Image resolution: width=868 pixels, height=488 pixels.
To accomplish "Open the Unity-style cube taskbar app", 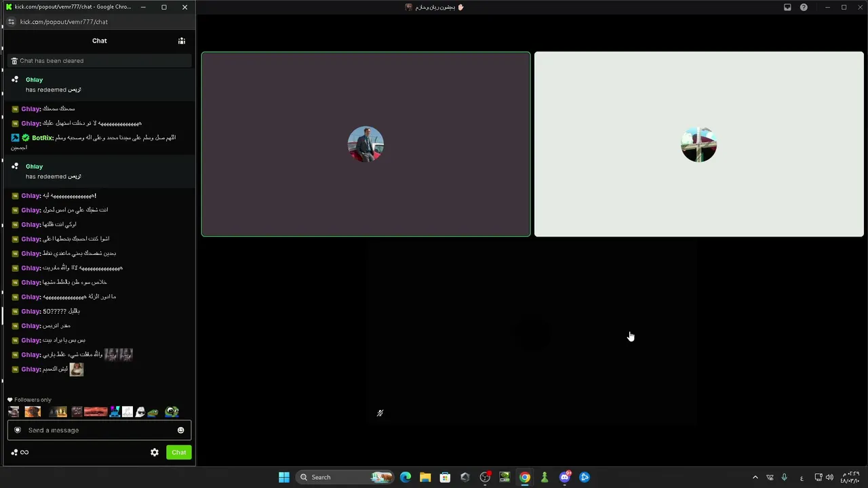I will 465,477.
